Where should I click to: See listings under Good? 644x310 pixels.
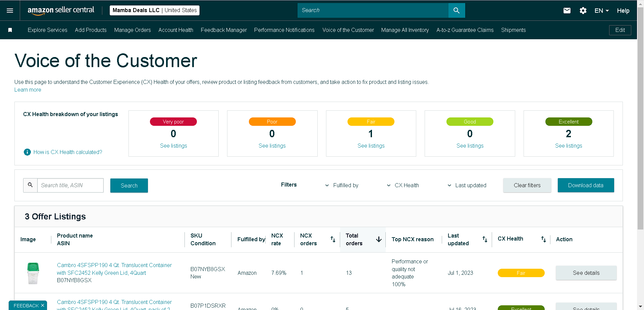point(470,146)
